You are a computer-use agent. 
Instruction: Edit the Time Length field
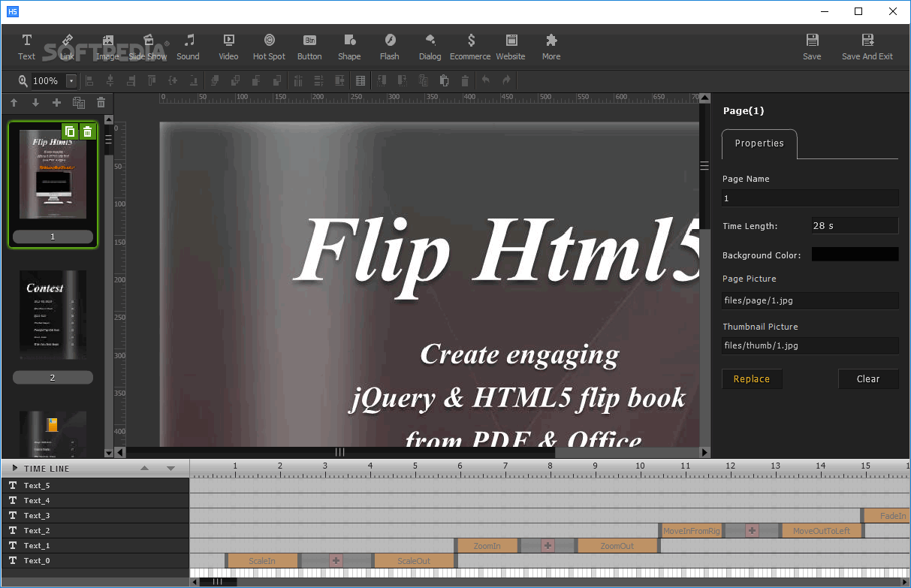coord(855,225)
